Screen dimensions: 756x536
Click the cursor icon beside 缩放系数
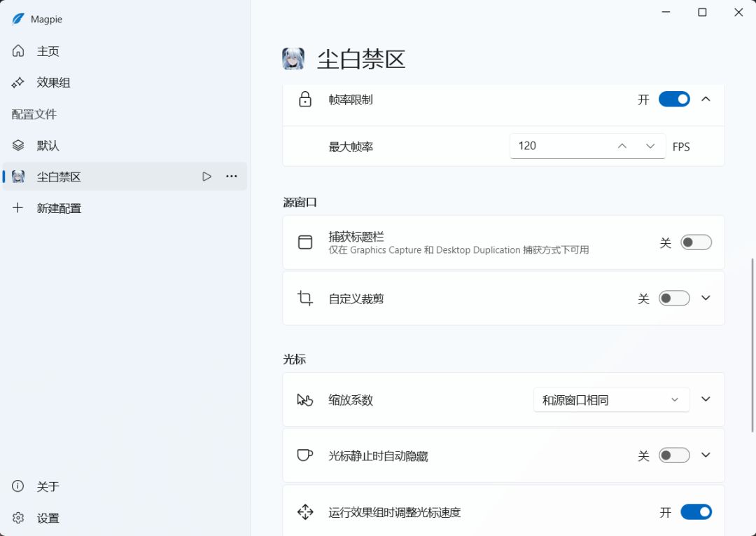(304, 399)
